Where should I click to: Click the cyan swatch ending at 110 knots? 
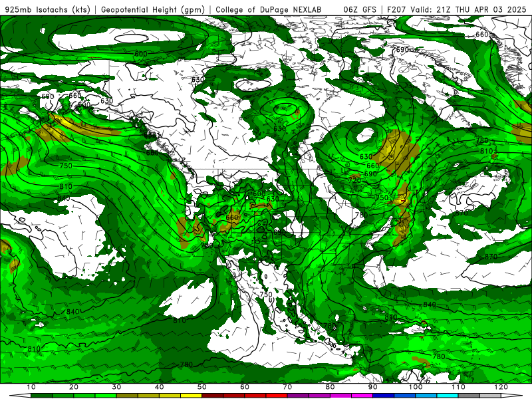click(x=448, y=396)
